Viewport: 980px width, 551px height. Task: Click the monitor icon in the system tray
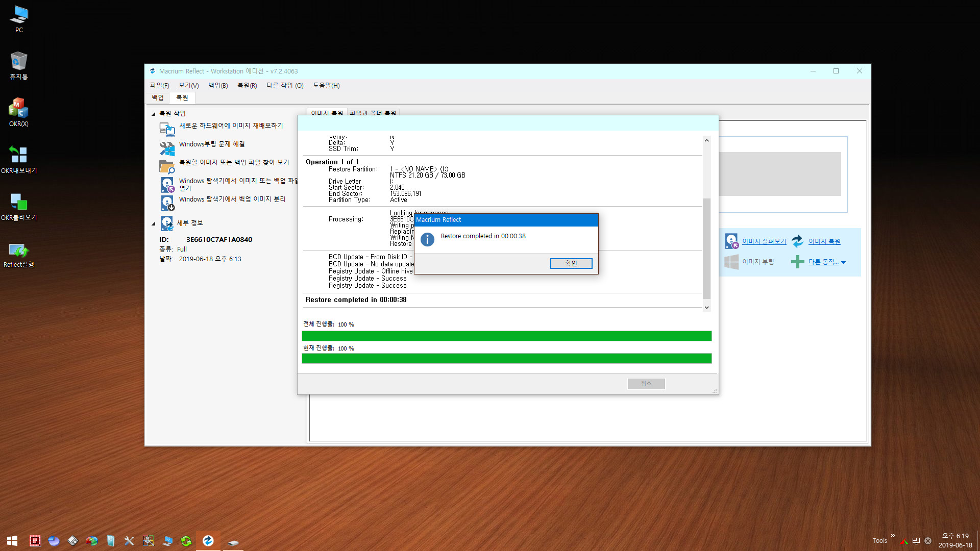tap(916, 541)
